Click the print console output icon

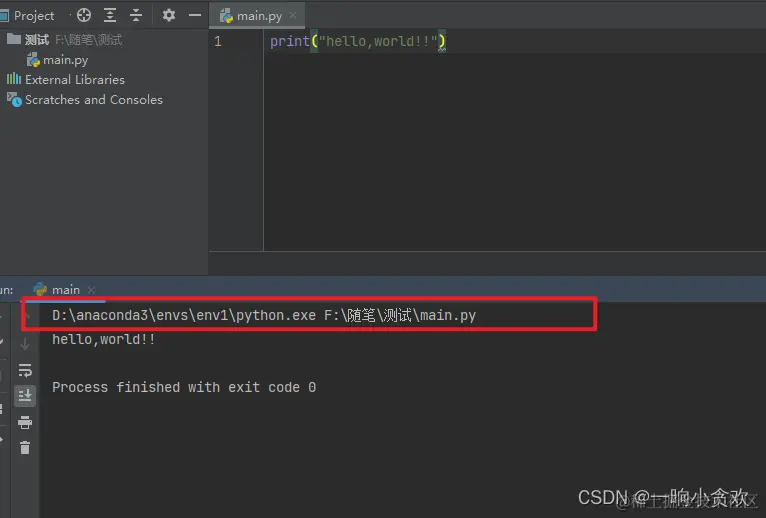point(25,422)
